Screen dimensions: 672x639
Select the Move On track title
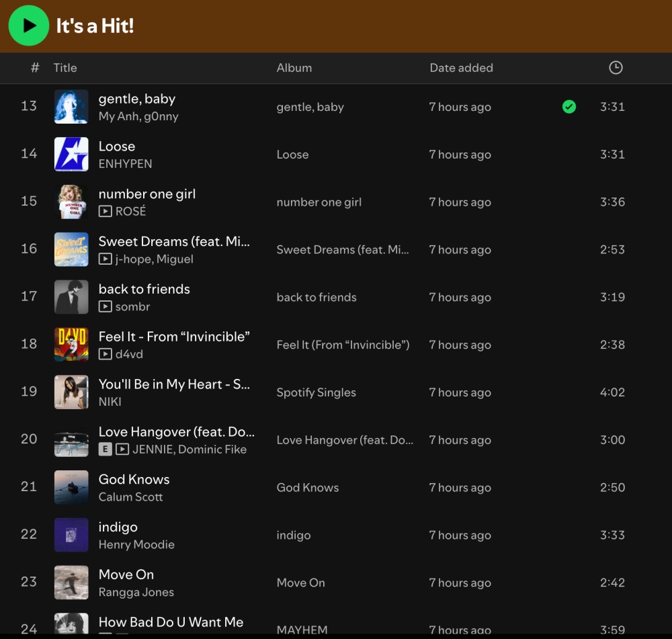(126, 574)
